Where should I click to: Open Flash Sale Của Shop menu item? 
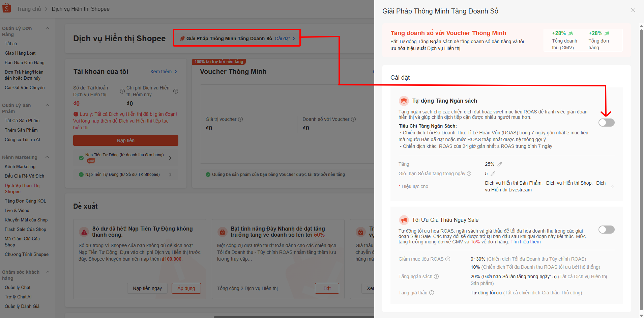tap(25, 230)
